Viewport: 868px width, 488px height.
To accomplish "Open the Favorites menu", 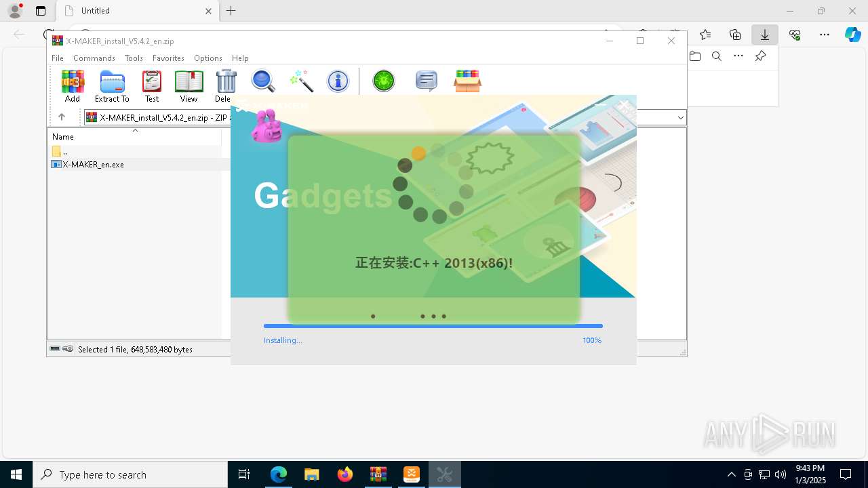I will pyautogui.click(x=168, y=58).
